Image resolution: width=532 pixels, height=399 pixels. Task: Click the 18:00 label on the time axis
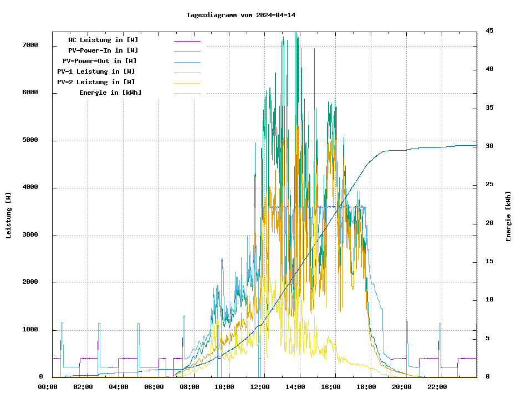[366, 387]
